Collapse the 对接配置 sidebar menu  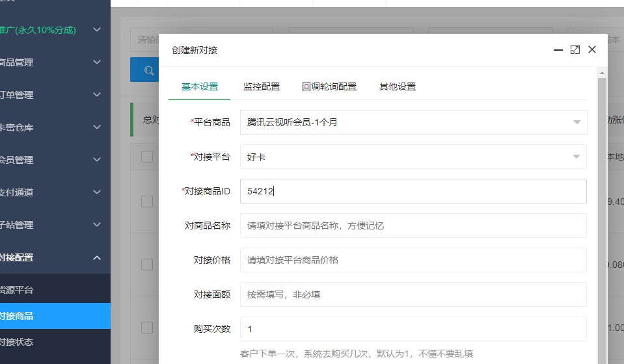pos(55,257)
